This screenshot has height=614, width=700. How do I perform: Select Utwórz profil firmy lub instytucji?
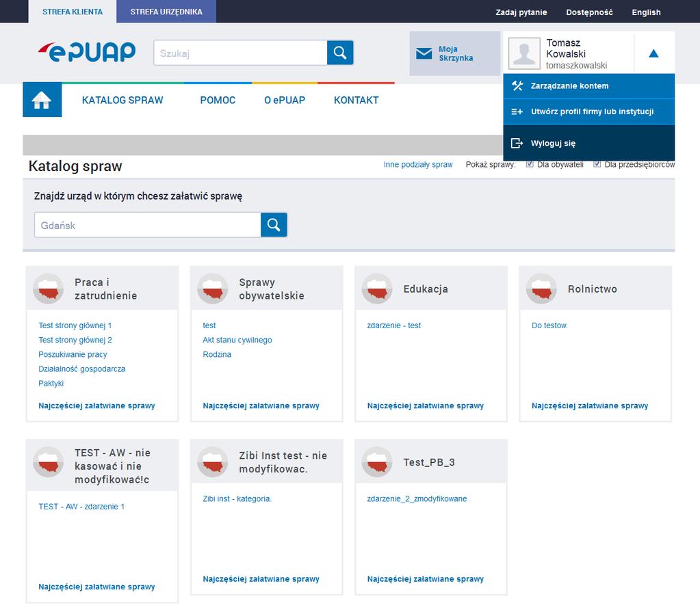click(x=589, y=111)
